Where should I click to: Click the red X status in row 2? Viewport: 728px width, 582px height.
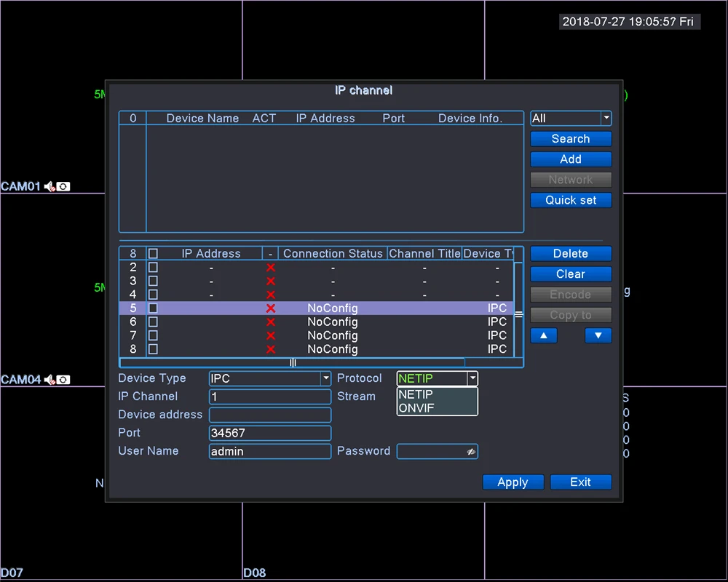[271, 268]
